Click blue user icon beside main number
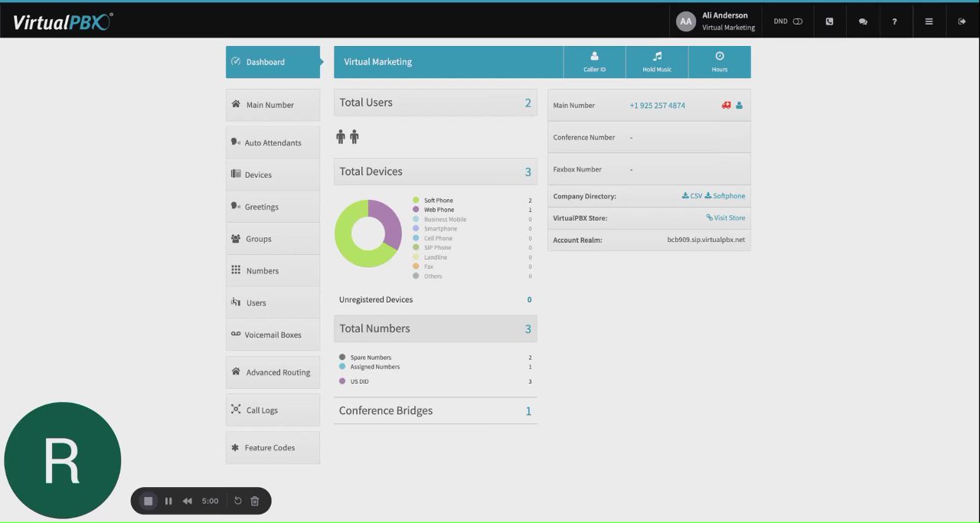Viewport: 980px width, 523px height. (739, 106)
